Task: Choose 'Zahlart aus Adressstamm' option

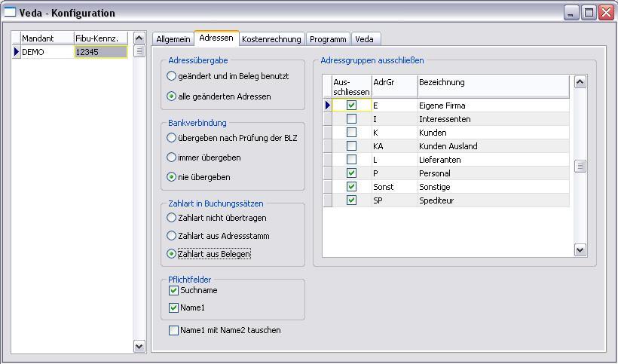Action: point(172,236)
